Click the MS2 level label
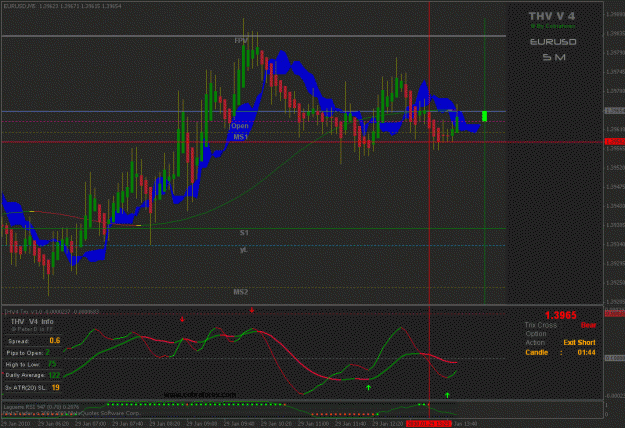The image size is (625, 428). click(x=240, y=292)
